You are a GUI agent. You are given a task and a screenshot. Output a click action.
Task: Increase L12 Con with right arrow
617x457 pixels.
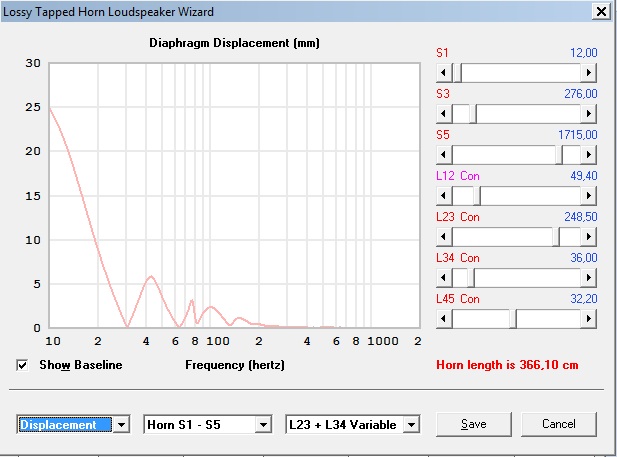(589, 196)
